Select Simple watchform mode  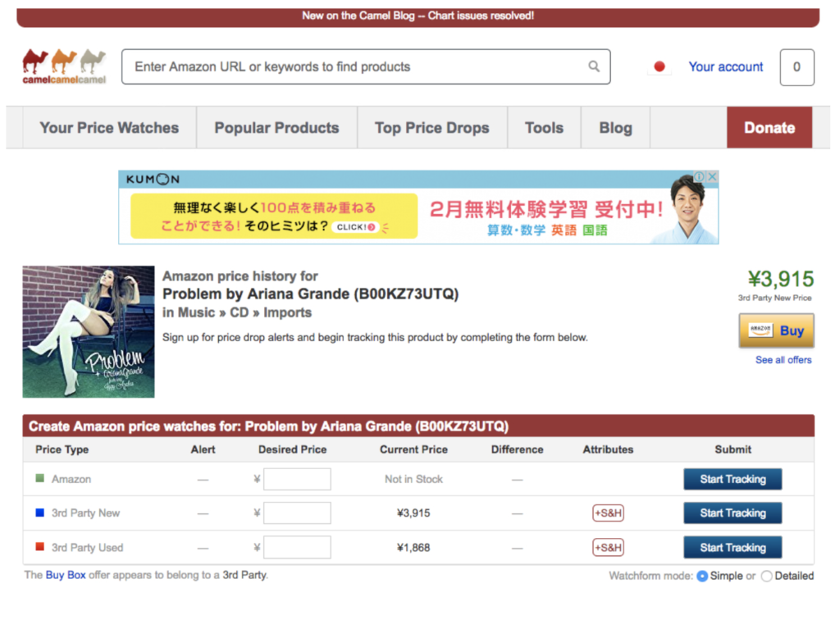pyautogui.click(x=702, y=576)
